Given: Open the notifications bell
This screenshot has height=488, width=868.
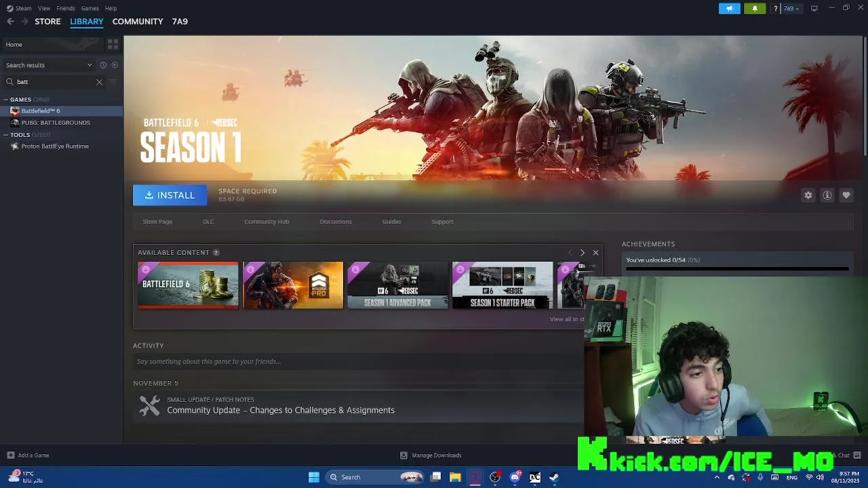Looking at the screenshot, I should [x=755, y=8].
